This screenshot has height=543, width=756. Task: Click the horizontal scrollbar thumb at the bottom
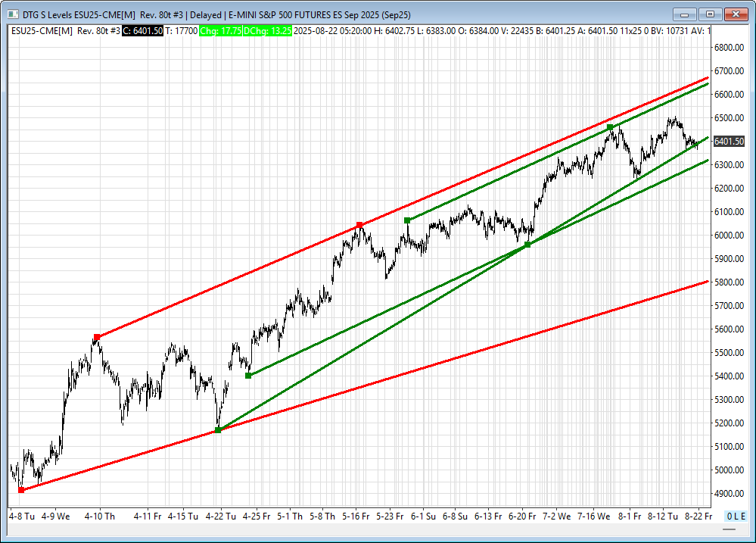tap(729, 529)
